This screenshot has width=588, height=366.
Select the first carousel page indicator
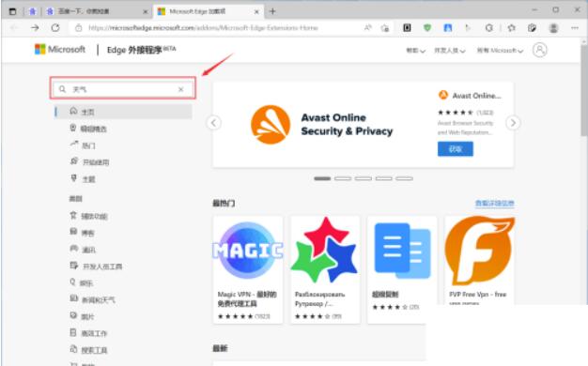tap(322, 178)
